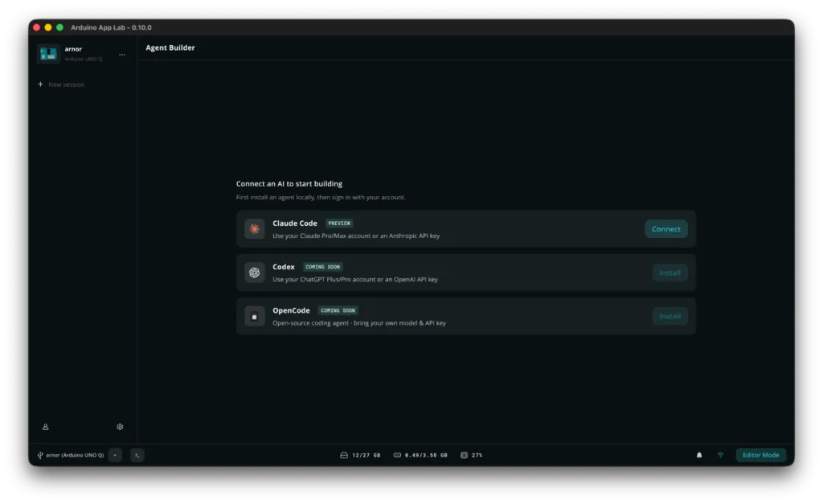Start a New session
The width and height of the screenshot is (823, 504).
[61, 84]
